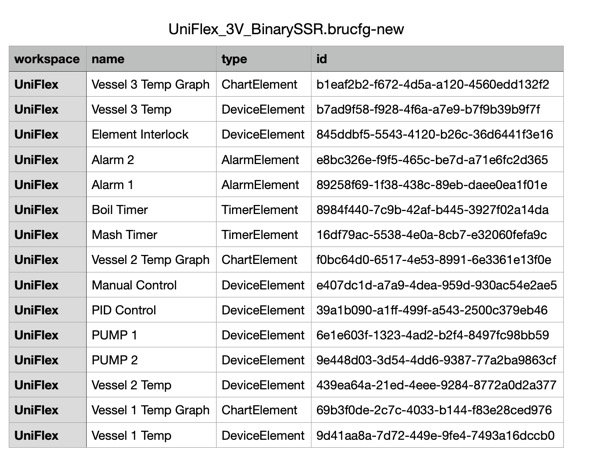596x473 pixels.
Task: Click the Boil Timer cell
Action: pyautogui.click(x=152, y=210)
